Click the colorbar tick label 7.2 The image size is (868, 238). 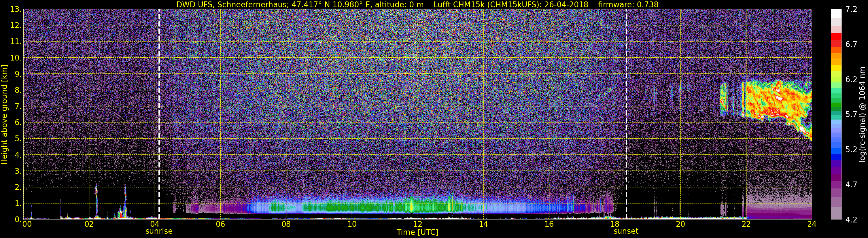click(851, 10)
